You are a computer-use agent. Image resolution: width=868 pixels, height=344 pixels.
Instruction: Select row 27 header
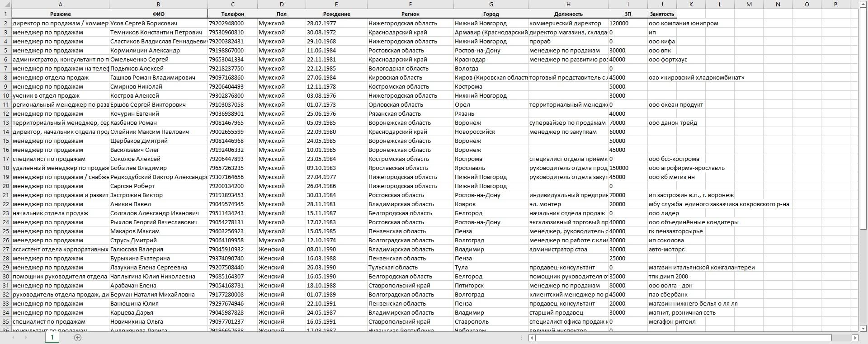coord(5,249)
